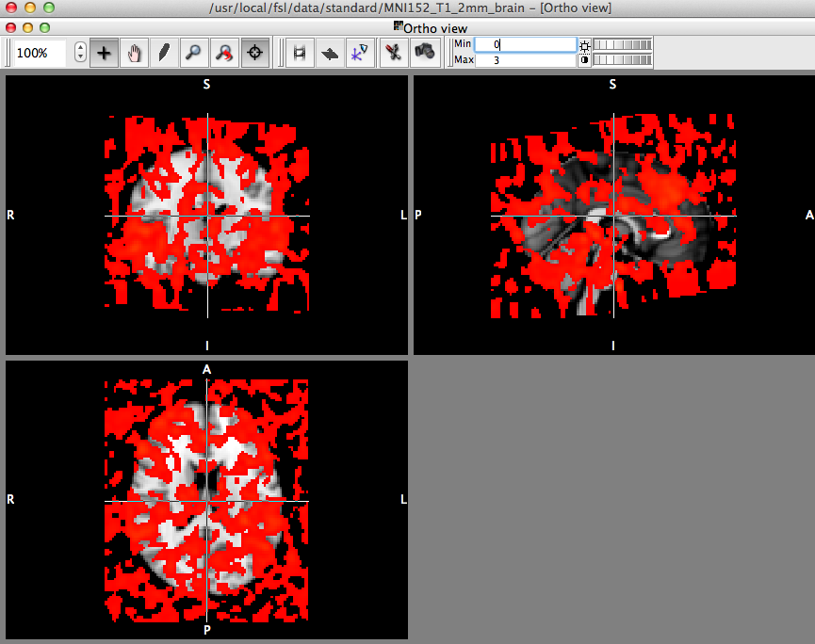This screenshot has height=644, width=815.
Task: Click the main toolbar drag handle
Action: tap(8, 53)
